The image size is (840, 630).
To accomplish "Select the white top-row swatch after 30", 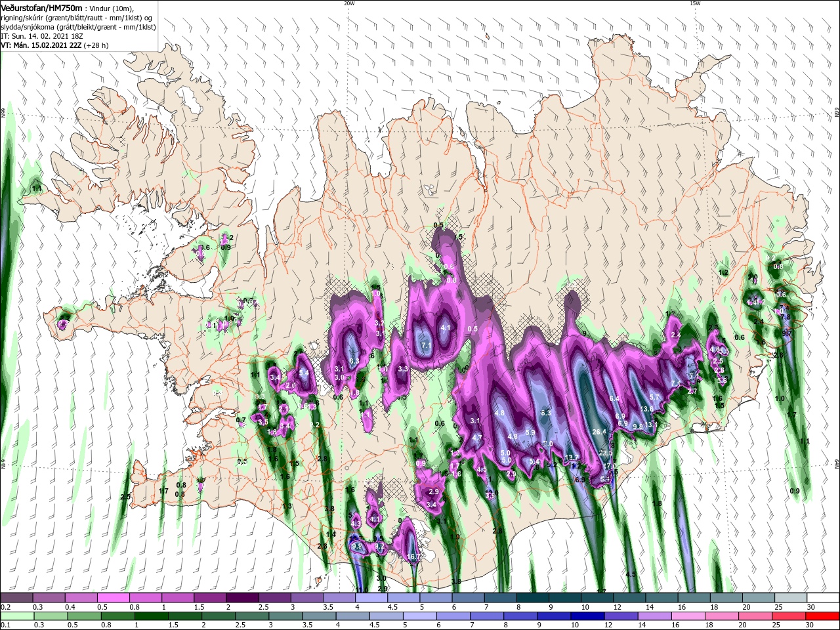I will click(x=824, y=598).
